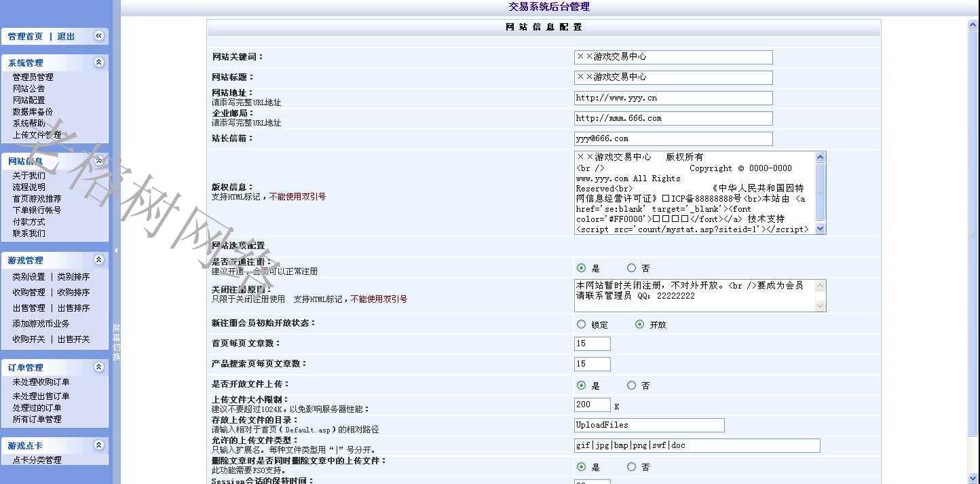Collapse the 系统管理 section
The height and width of the screenshot is (484, 980).
[98, 62]
